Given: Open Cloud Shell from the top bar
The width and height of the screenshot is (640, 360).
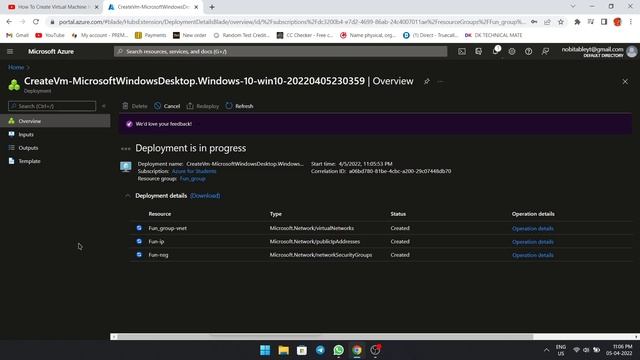Looking at the screenshot, I should (462, 51).
